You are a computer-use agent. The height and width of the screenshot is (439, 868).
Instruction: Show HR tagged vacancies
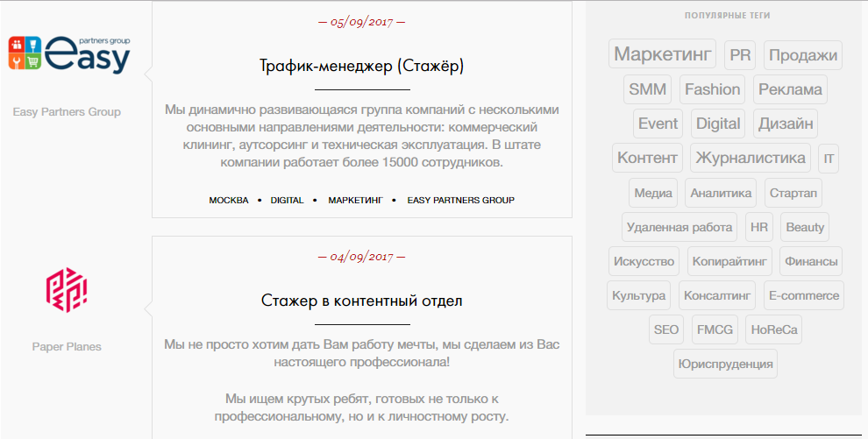(x=759, y=227)
